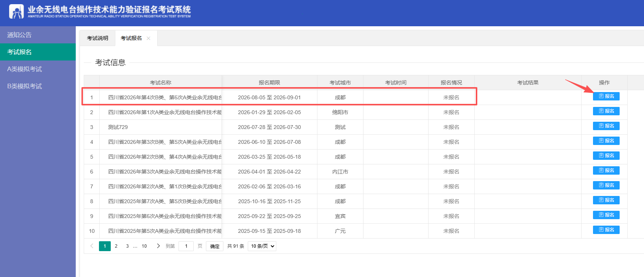Go to page 3 in pagination
The width and height of the screenshot is (644, 277).
(x=127, y=246)
